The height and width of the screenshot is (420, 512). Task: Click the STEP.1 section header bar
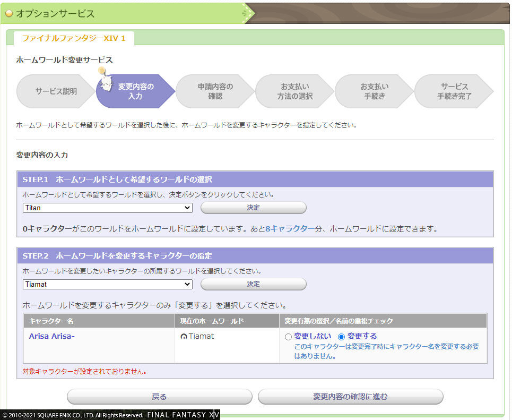click(x=255, y=179)
